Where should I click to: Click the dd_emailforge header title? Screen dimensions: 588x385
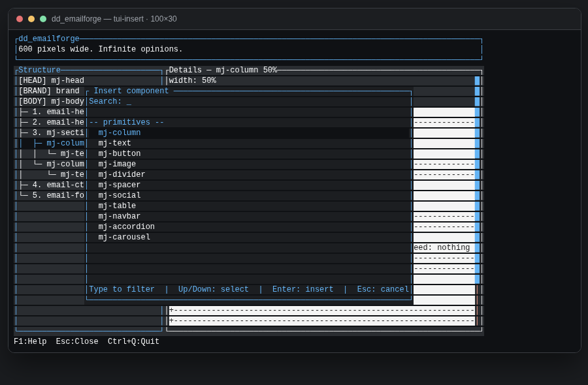pyautogui.click(x=49, y=38)
